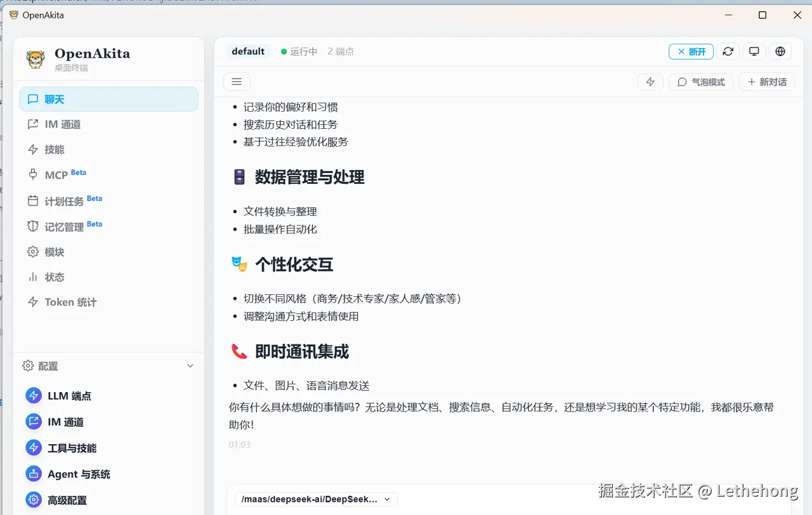Click the round LLM 端点 lightning icon
The width and height of the screenshot is (812, 515).
click(x=34, y=396)
